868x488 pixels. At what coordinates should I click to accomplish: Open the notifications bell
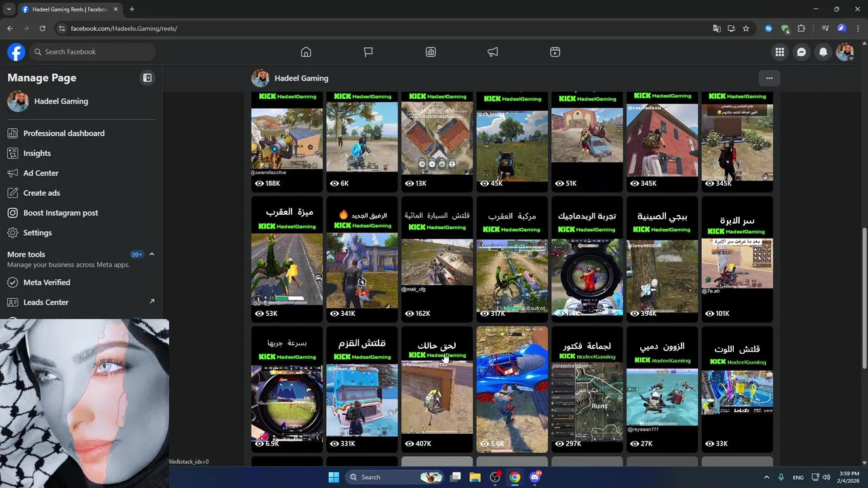click(x=823, y=52)
